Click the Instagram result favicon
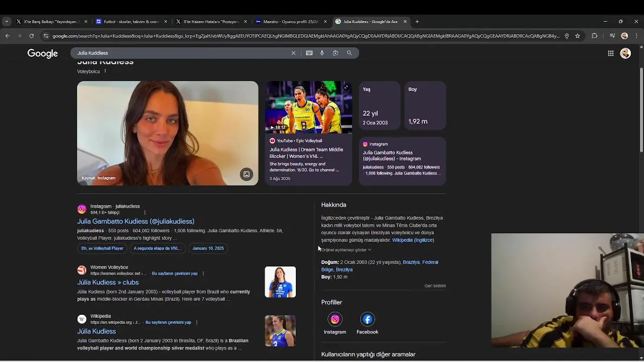 82,209
